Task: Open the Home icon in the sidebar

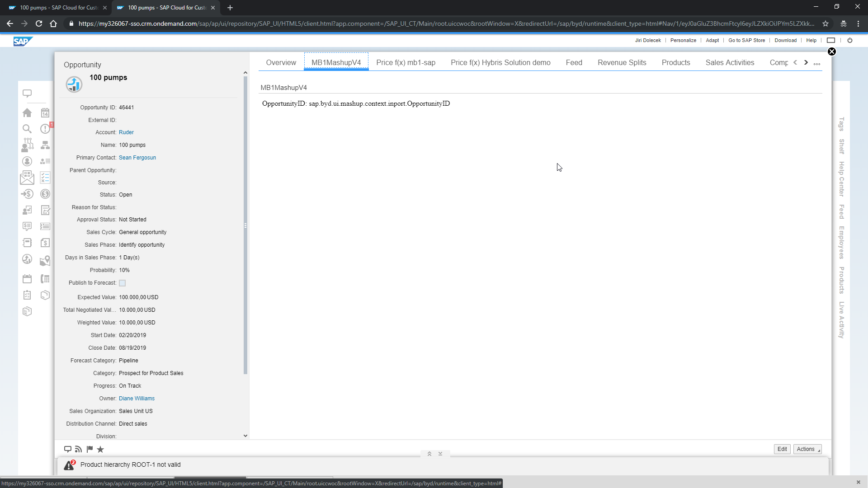Action: (x=27, y=113)
